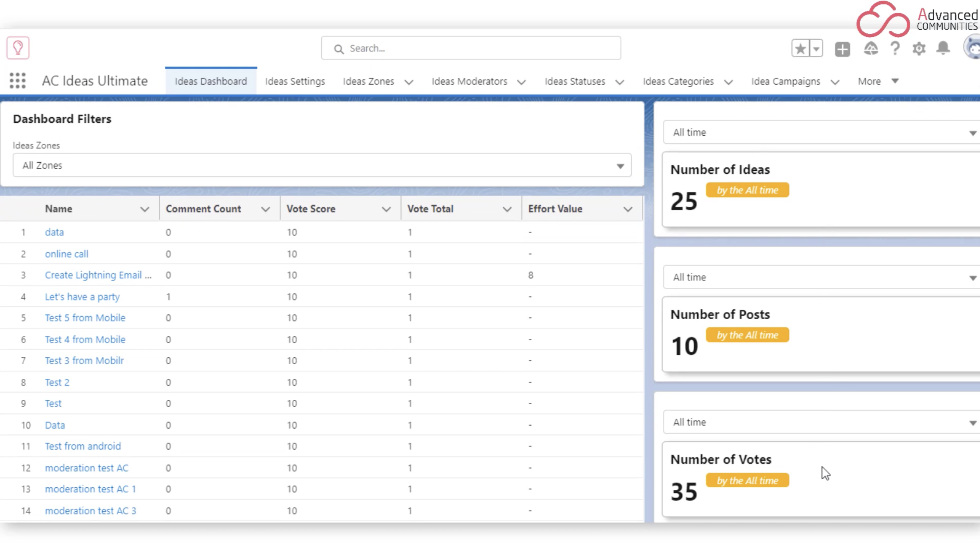Open the Vote Total column menu chevron

point(507,209)
